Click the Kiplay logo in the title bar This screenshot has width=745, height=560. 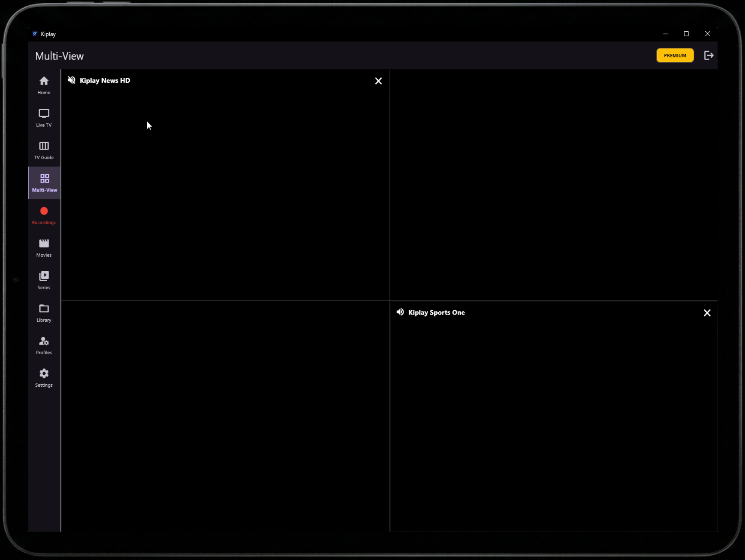[35, 34]
